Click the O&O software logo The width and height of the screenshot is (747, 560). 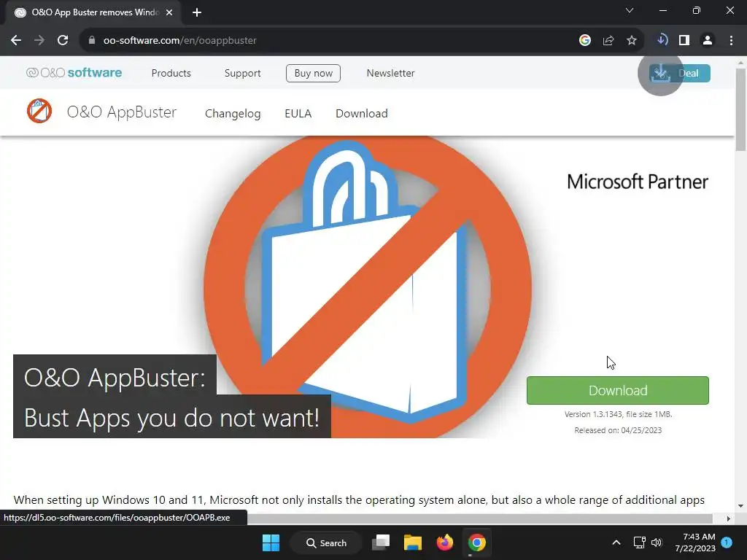(x=74, y=73)
